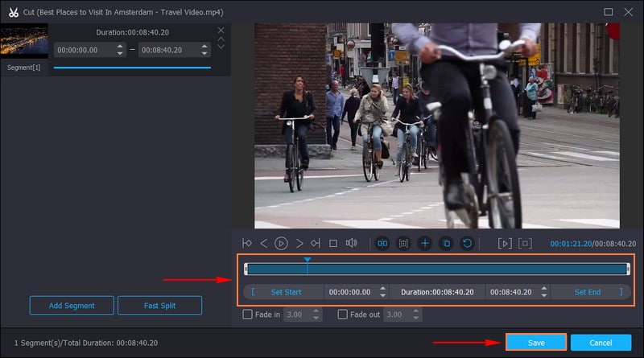Click the split segment icon
Image resolution: width=644 pixels, height=358 pixels.
click(x=382, y=243)
